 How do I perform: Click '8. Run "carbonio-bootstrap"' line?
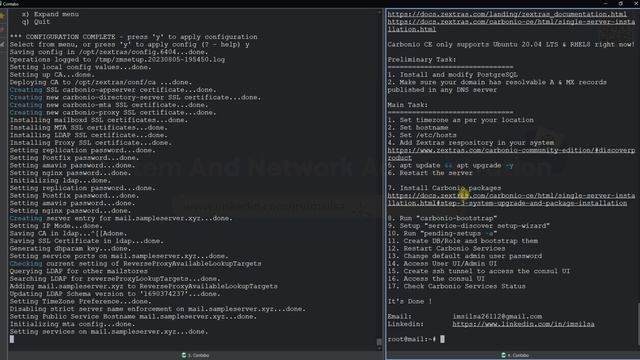pyautogui.click(x=442, y=218)
